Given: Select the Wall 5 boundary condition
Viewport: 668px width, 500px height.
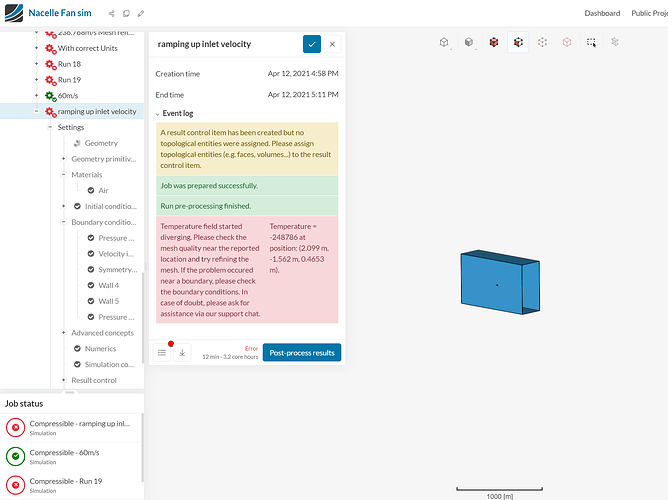Looking at the screenshot, I should tap(109, 301).
